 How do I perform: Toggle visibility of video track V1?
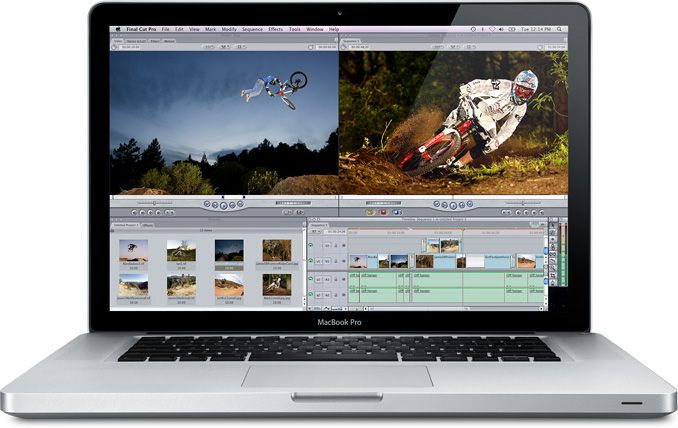[310, 261]
